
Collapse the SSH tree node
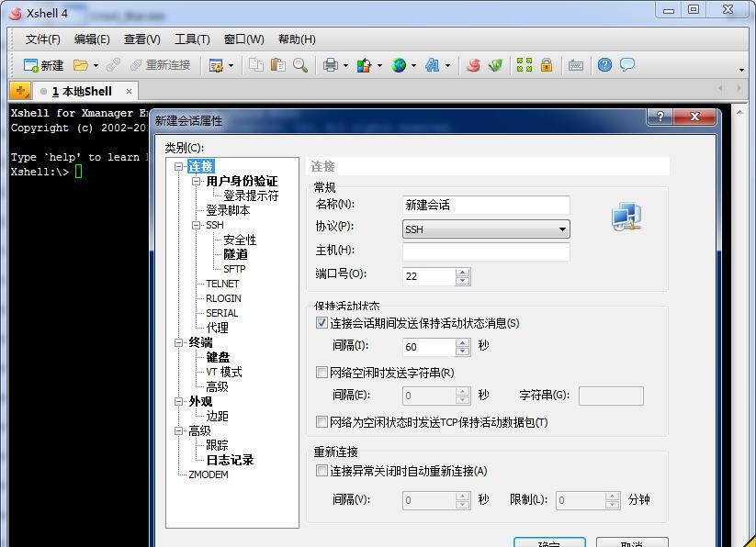click(197, 225)
